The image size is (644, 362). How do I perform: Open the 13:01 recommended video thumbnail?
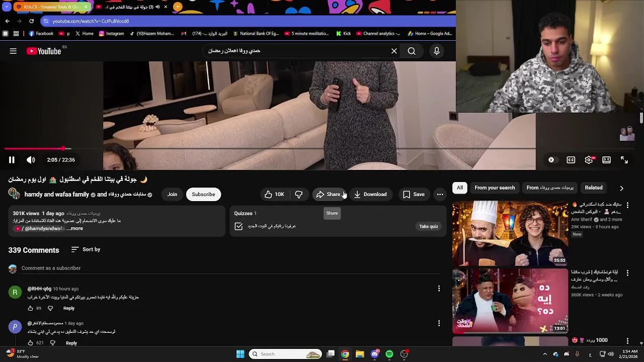(510, 301)
